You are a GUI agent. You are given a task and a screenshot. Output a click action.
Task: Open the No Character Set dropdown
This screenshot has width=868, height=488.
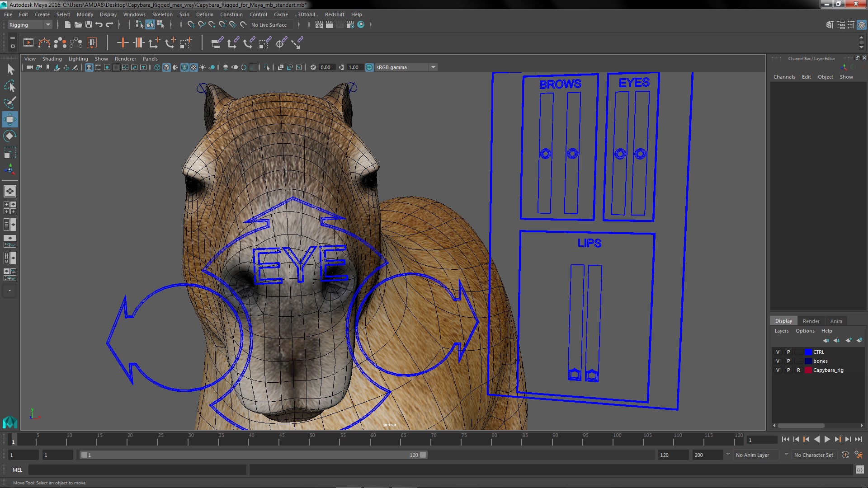coord(815,455)
